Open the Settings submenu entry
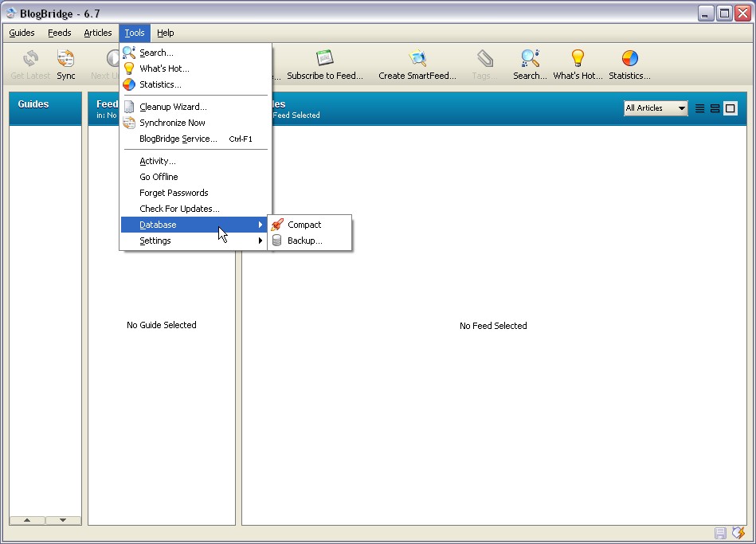Image resolution: width=756 pixels, height=544 pixels. (194, 241)
